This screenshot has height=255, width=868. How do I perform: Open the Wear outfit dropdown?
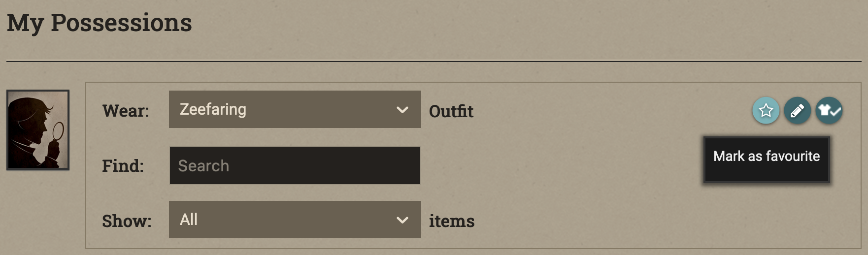[295, 109]
